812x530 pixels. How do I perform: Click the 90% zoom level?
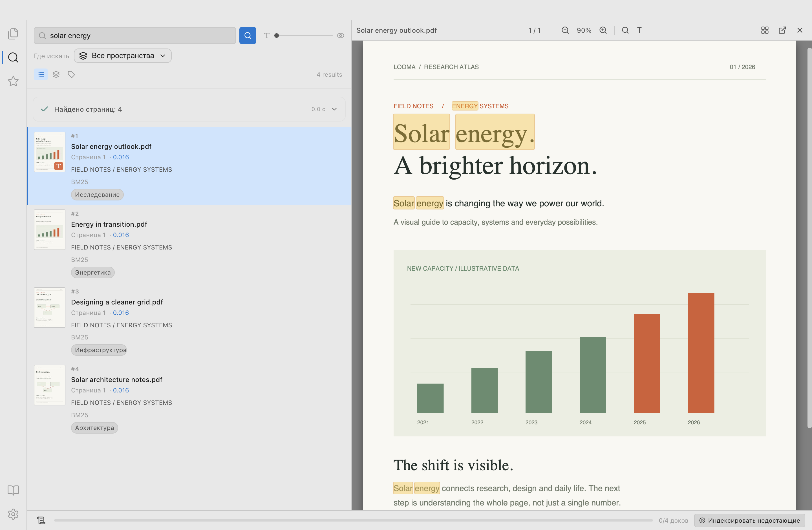coord(584,30)
